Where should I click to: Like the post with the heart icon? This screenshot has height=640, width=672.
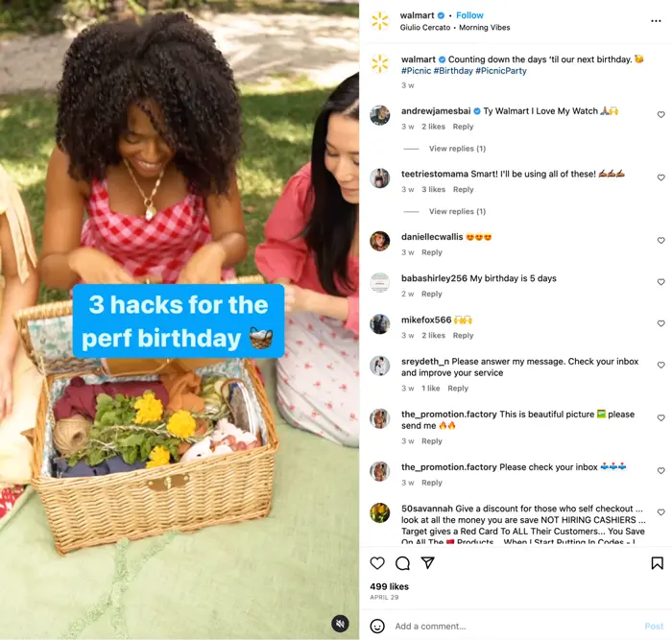tap(377, 563)
